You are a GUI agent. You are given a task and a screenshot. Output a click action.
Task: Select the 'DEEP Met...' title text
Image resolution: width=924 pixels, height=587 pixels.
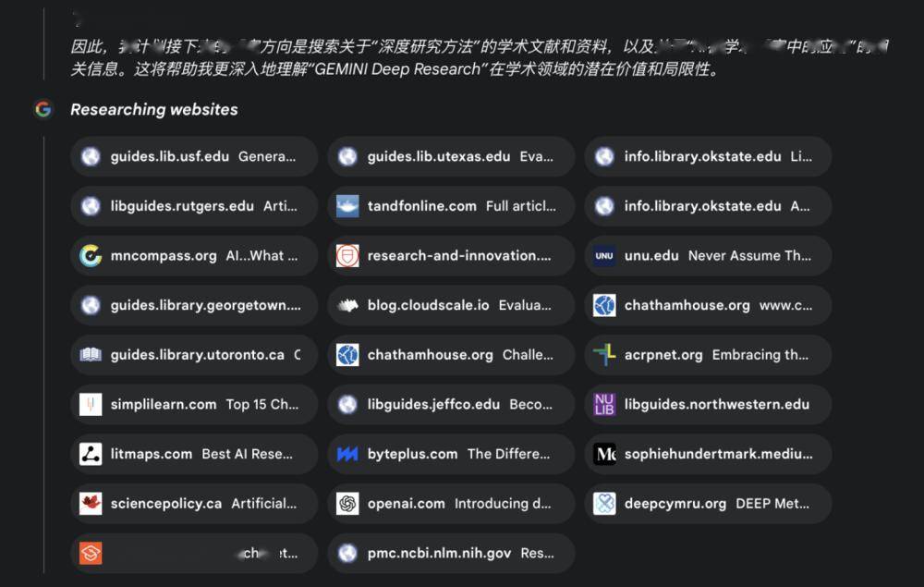(x=772, y=504)
